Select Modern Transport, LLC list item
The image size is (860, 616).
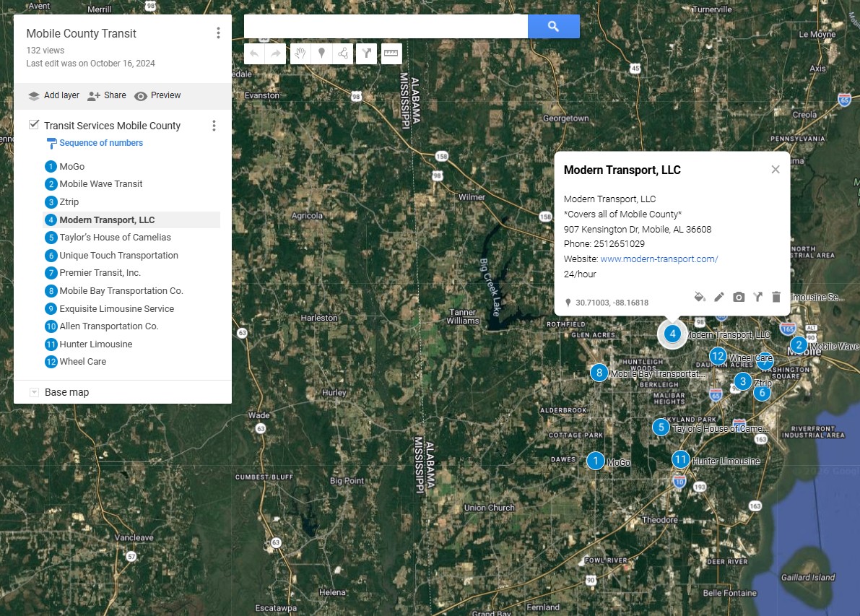[x=131, y=220]
